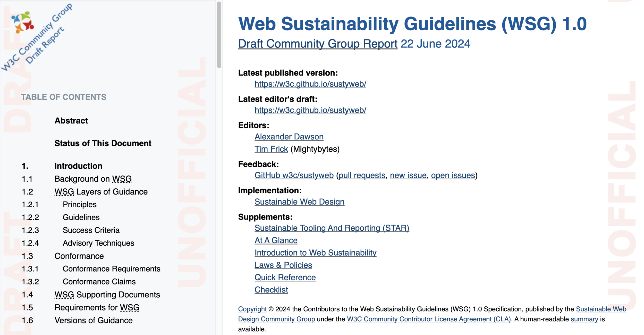
Task: View pull requests on GitHub
Action: (362, 175)
